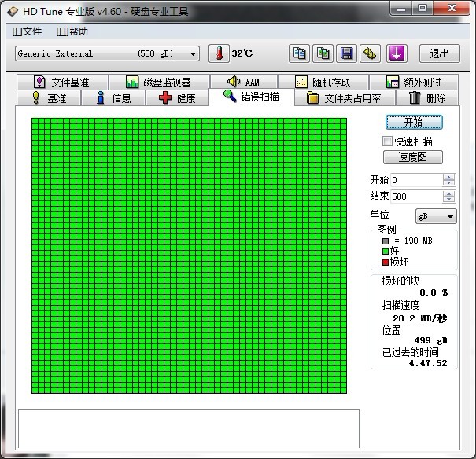Switch to the 文件基准 tab
476x459 pixels.
[x=62, y=83]
